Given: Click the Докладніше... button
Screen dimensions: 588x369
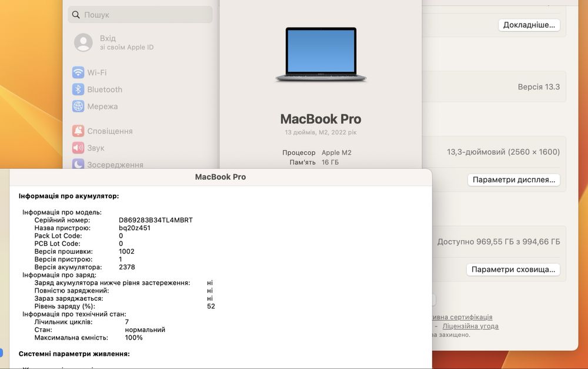Looking at the screenshot, I should coord(529,25).
